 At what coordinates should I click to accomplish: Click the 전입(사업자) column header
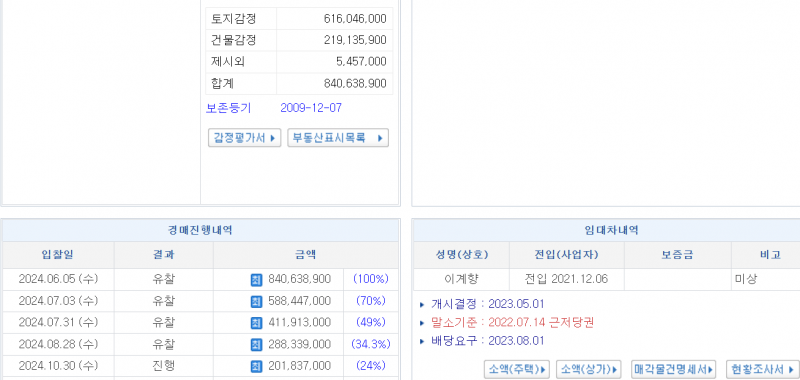click(567, 255)
